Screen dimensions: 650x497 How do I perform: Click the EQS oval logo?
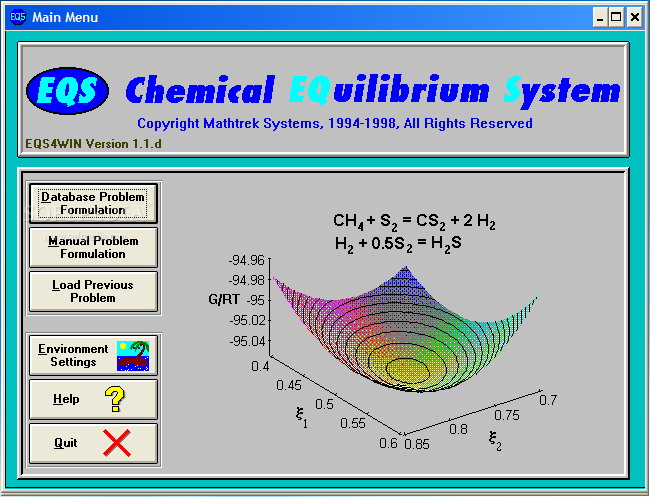68,91
